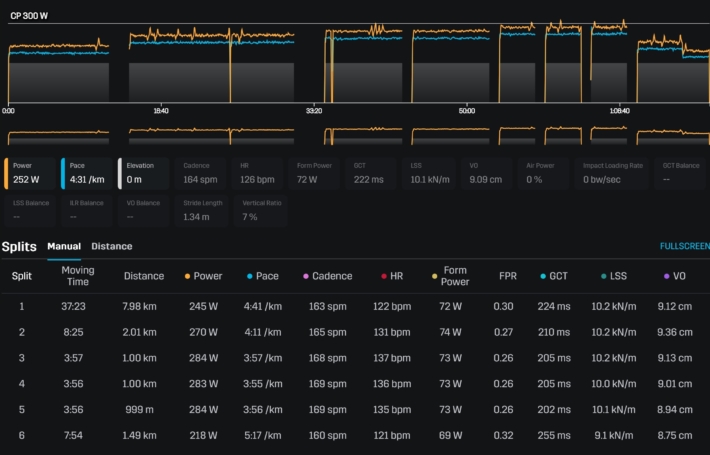
Task: Click the Moving Time column header
Action: point(78,276)
